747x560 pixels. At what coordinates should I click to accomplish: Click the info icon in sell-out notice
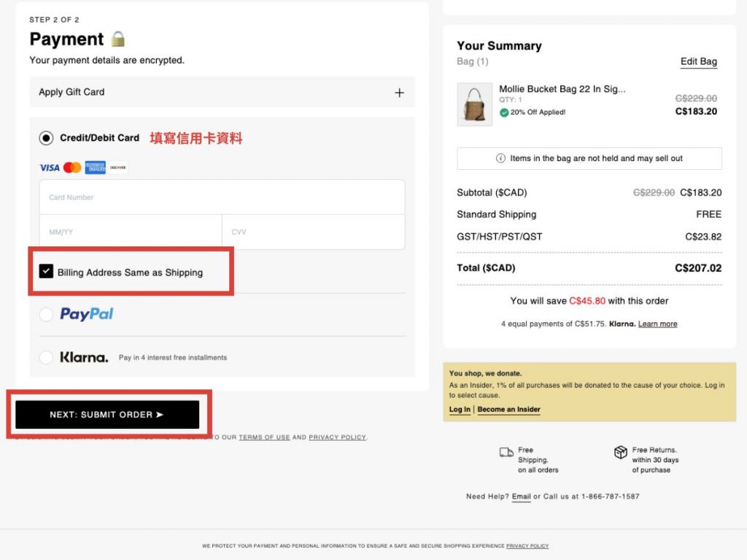tap(500, 158)
